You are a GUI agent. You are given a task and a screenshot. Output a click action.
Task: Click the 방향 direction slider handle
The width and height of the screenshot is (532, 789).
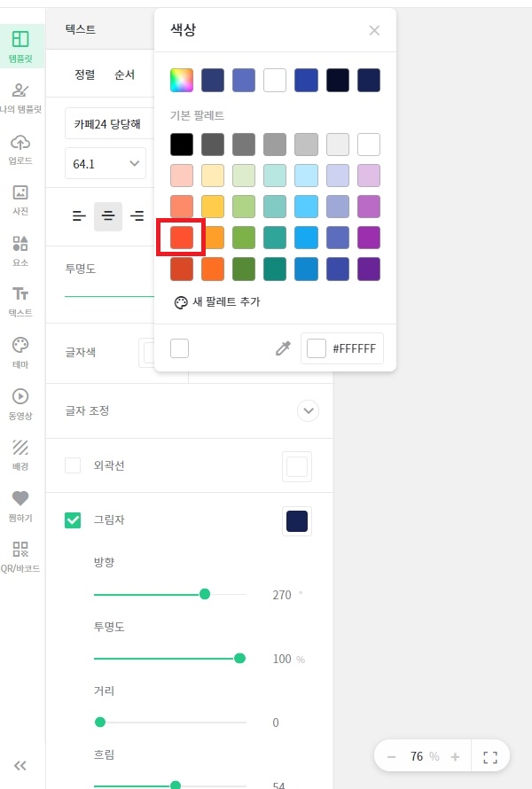tap(204, 594)
